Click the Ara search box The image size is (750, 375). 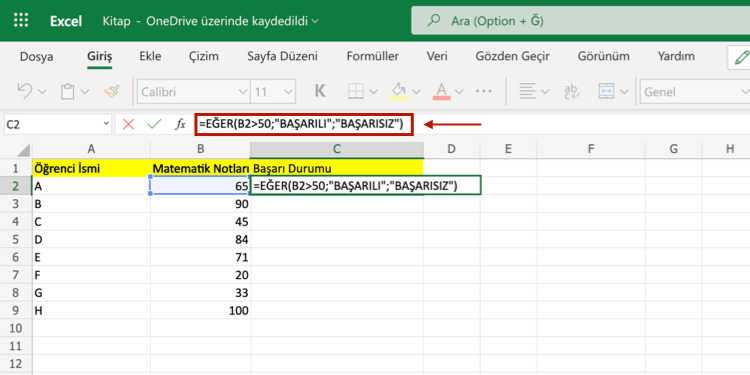580,21
